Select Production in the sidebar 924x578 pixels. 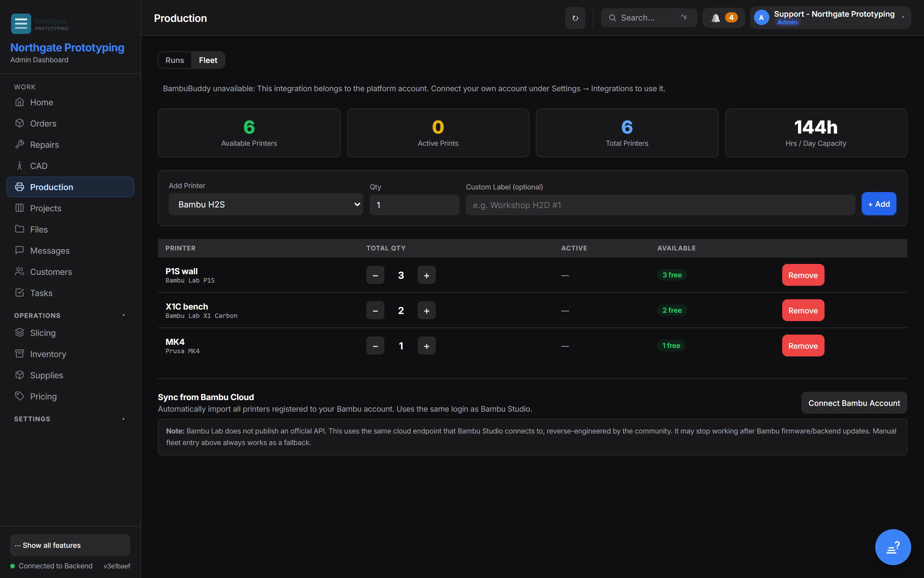tap(70, 187)
